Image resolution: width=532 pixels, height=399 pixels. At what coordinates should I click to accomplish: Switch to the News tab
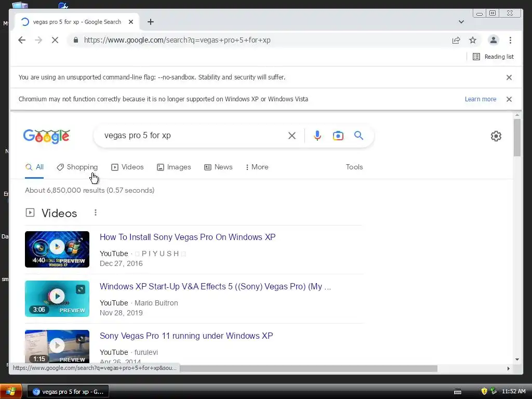[x=218, y=167]
